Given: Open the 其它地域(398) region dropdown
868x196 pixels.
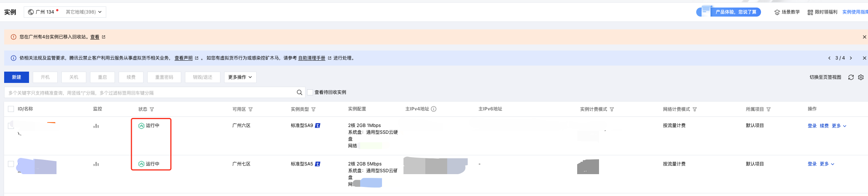Looking at the screenshot, I should tap(84, 12).
